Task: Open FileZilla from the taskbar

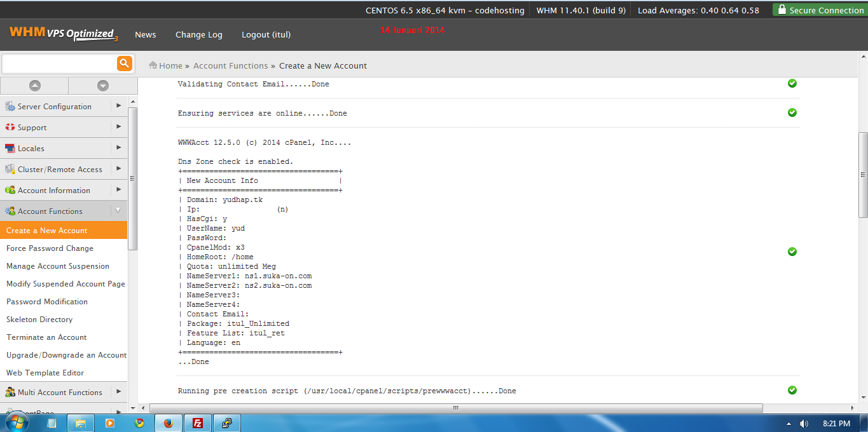Action: 198,423
